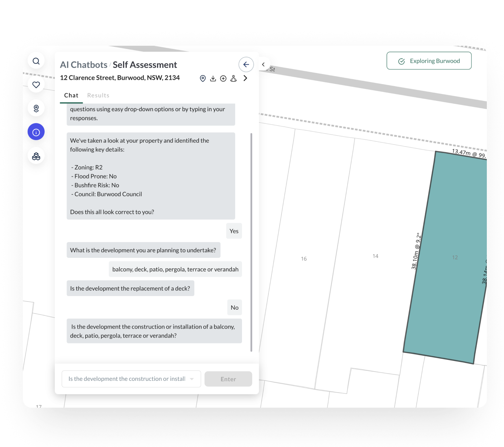
Task: Expand more header actions with the right chevron
Action: pyautogui.click(x=245, y=78)
